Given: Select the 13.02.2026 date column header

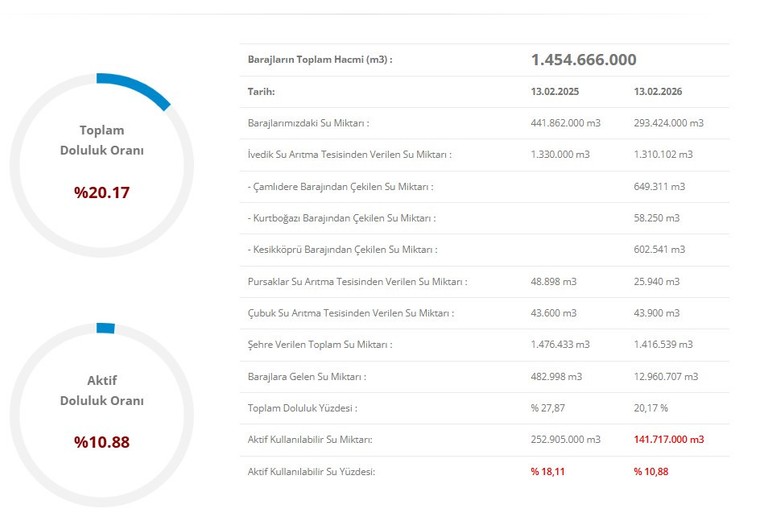Looking at the screenshot, I should pos(658,91).
